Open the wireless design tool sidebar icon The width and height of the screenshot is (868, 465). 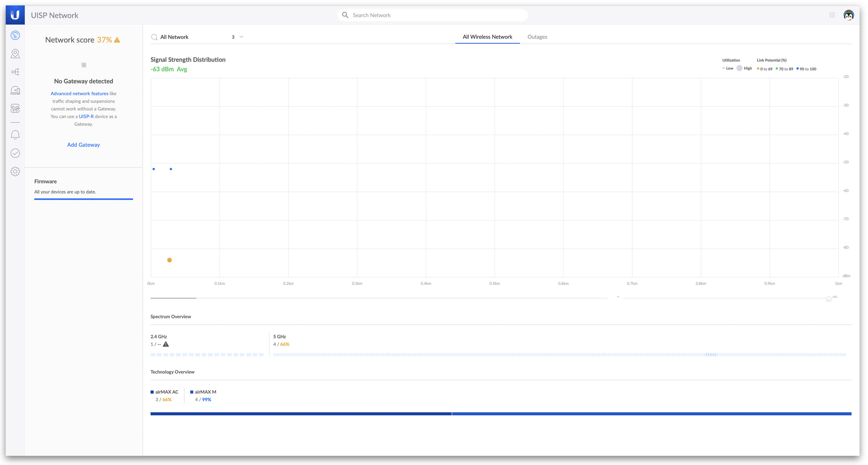click(x=15, y=108)
